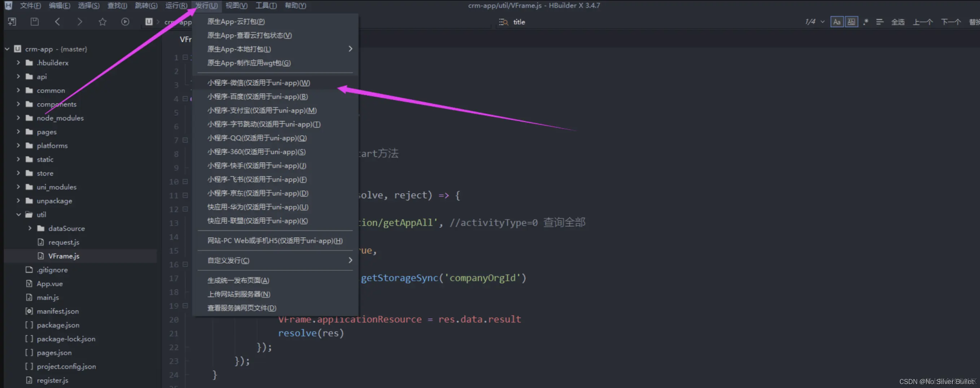980x388 pixels.
Task: Open main.js from the project tree
Action: tap(48, 297)
